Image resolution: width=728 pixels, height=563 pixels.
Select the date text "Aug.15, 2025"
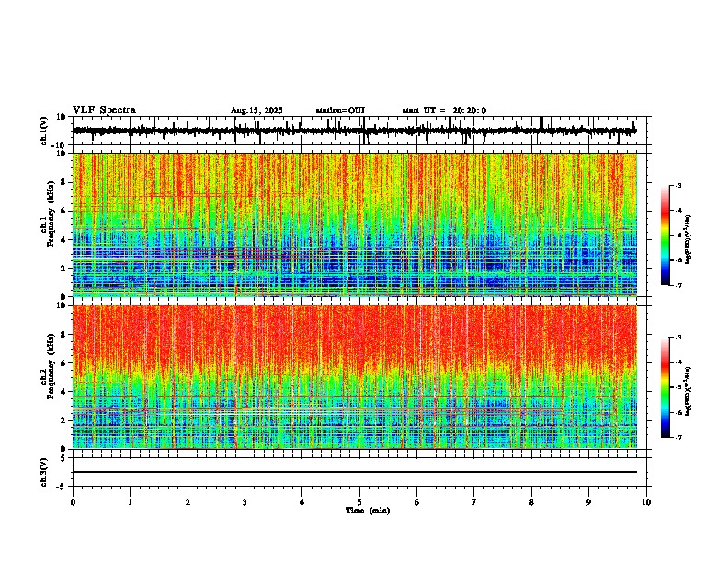[256, 110]
